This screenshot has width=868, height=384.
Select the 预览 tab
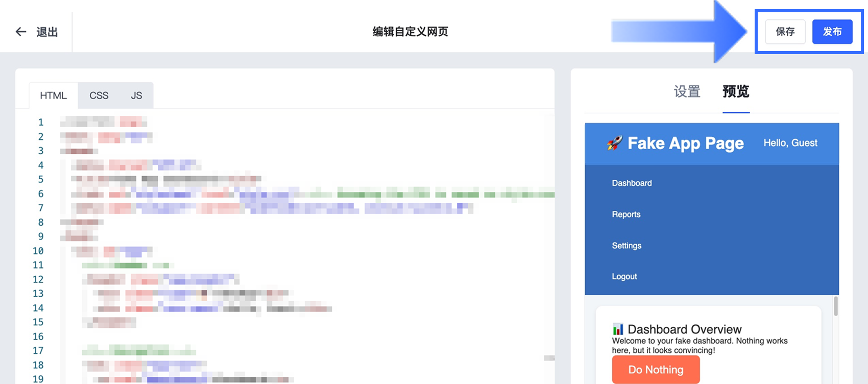[x=736, y=91]
